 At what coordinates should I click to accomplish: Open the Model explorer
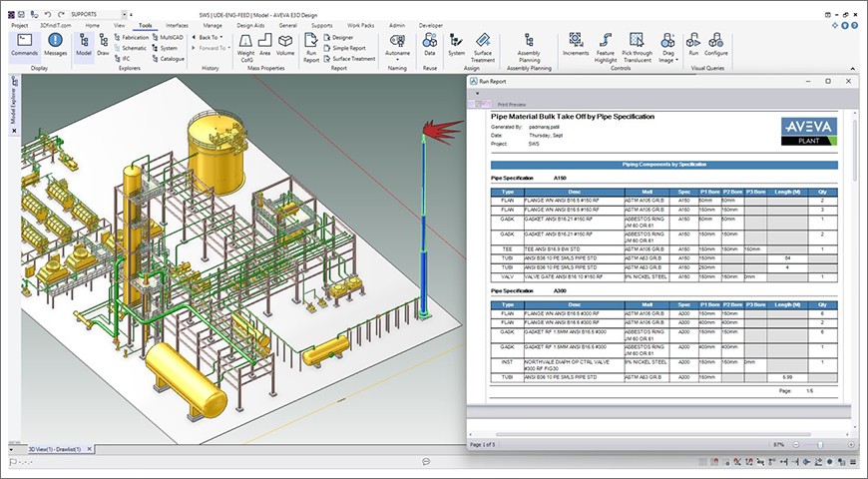tap(84, 45)
